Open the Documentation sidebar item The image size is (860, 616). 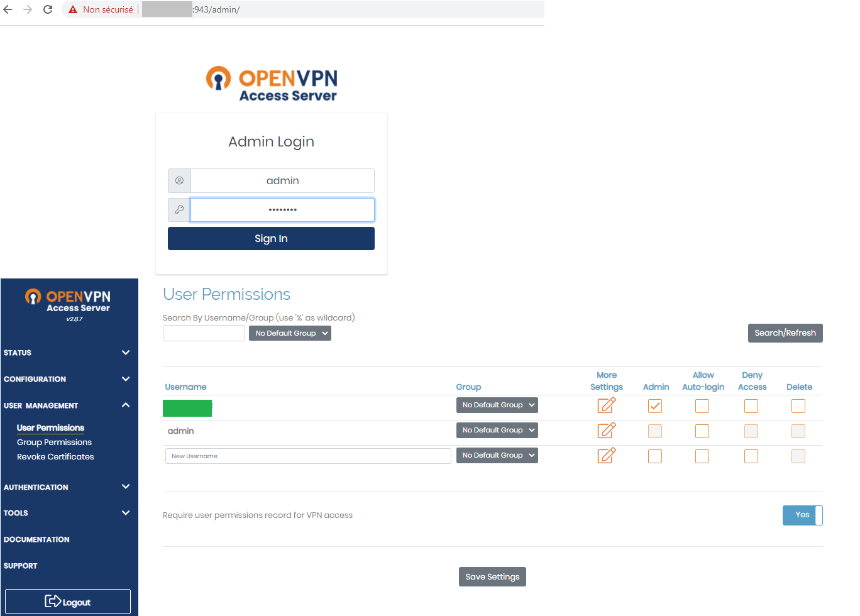coord(36,539)
